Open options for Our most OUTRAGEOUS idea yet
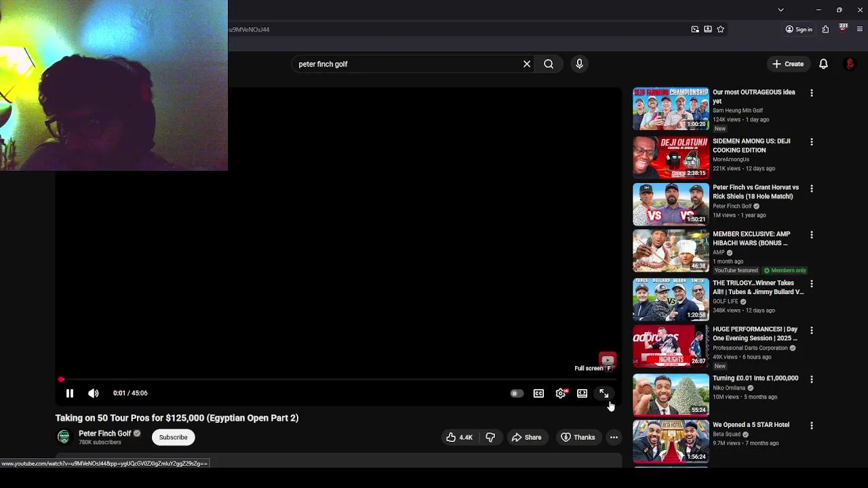868x488 pixels. [812, 93]
